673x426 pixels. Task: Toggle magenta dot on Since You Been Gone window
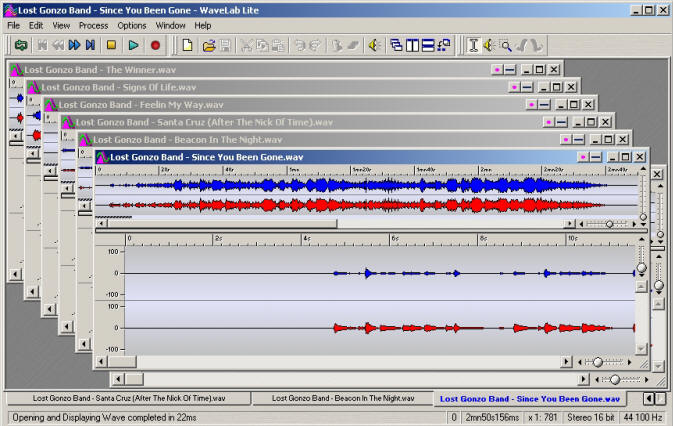pyautogui.click(x=583, y=157)
